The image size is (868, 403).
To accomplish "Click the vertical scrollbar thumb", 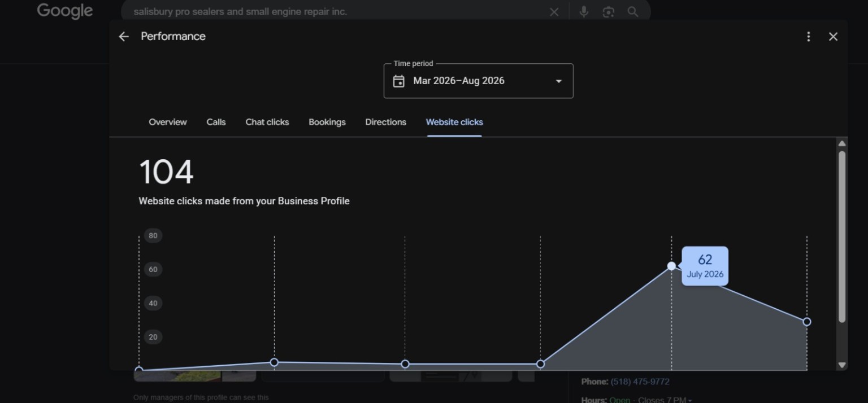I will click(842, 237).
